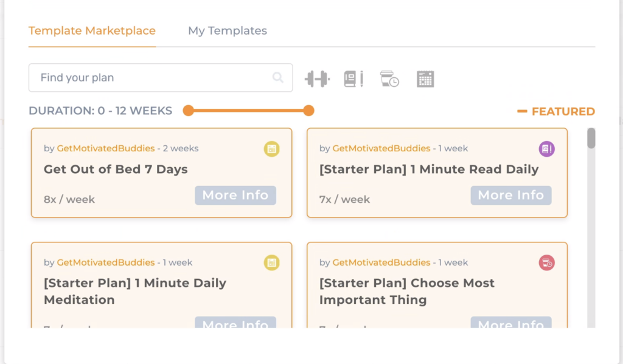Image resolution: width=623 pixels, height=364 pixels.
Task: Switch to the My Templates tab
Action: (x=227, y=30)
